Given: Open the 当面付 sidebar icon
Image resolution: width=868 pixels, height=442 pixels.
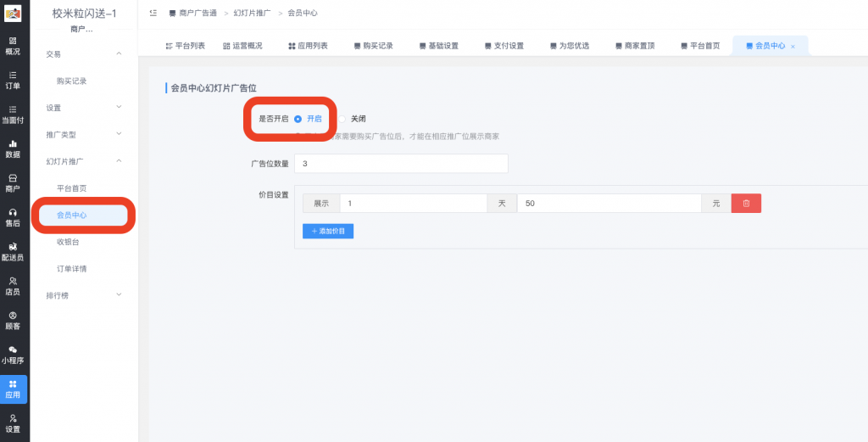Looking at the screenshot, I should [x=13, y=115].
